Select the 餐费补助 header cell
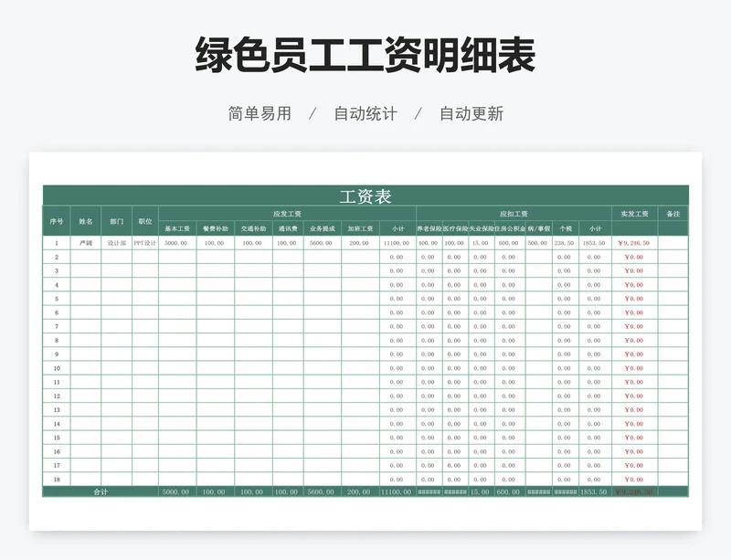This screenshot has height=560, width=731. 216,228
